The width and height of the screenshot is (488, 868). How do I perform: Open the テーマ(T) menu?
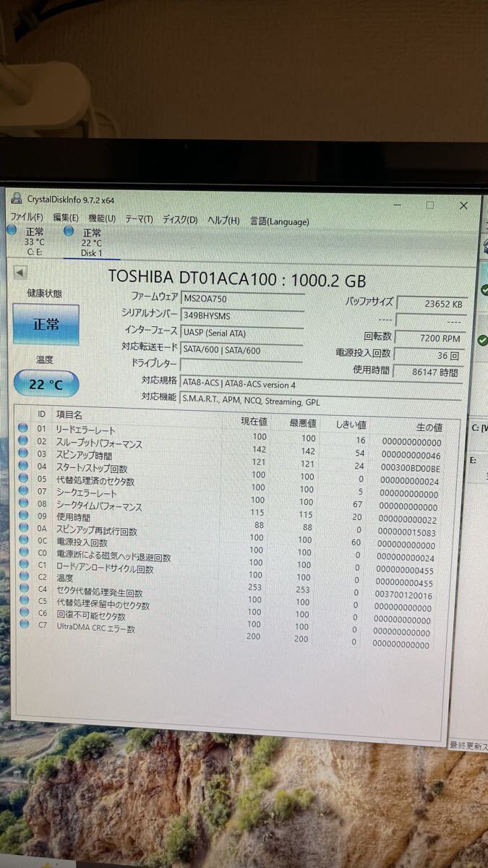coord(139,218)
